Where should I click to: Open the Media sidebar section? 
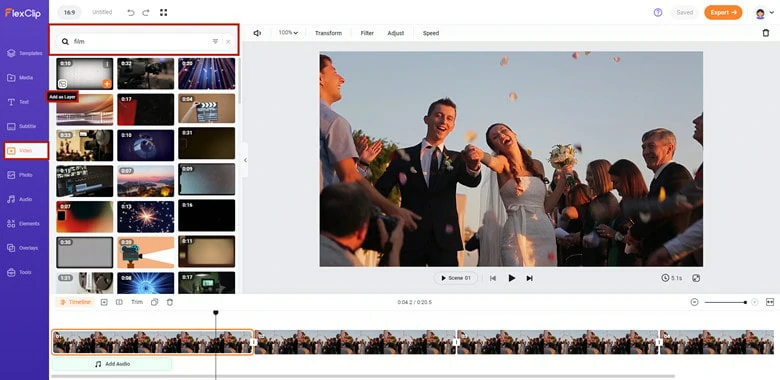[20, 78]
